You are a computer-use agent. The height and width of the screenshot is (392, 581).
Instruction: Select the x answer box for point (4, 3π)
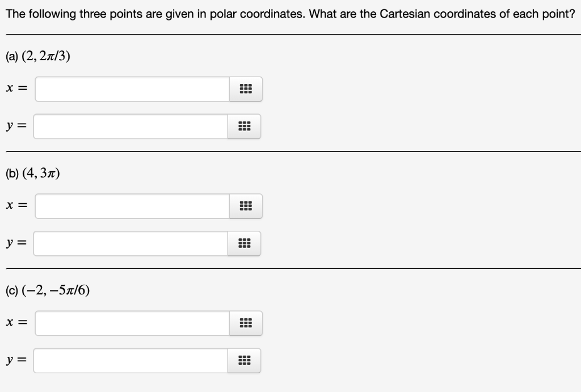tap(130, 206)
